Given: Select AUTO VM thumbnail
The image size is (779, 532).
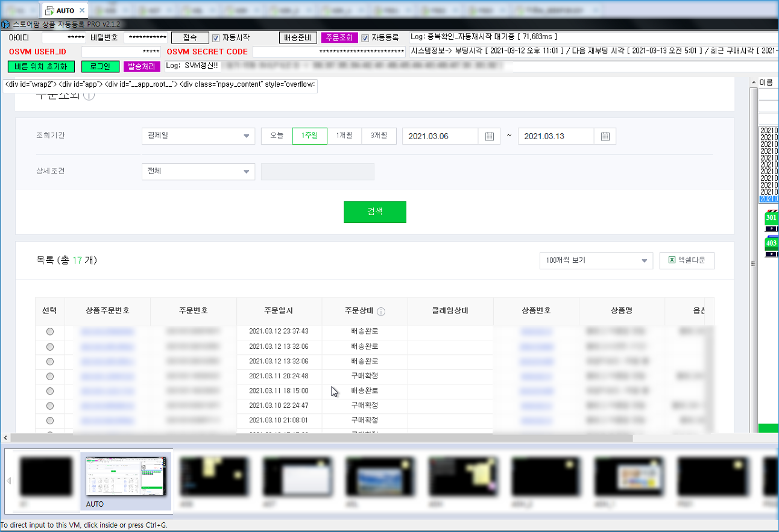Looking at the screenshot, I should (x=126, y=481).
